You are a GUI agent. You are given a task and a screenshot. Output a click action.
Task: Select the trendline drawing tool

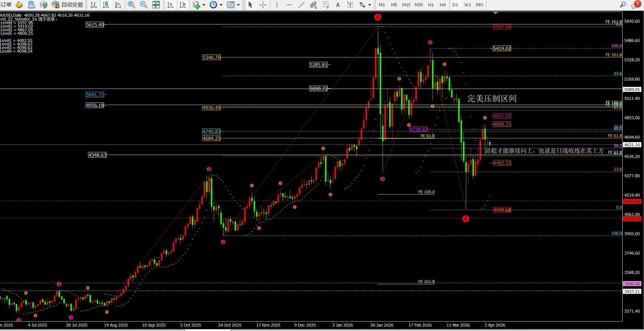(301, 5)
